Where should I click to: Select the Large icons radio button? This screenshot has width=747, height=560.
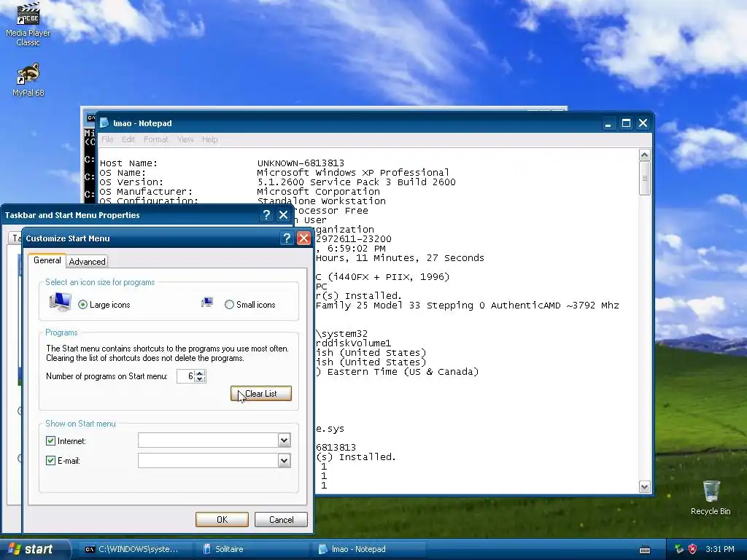83,305
